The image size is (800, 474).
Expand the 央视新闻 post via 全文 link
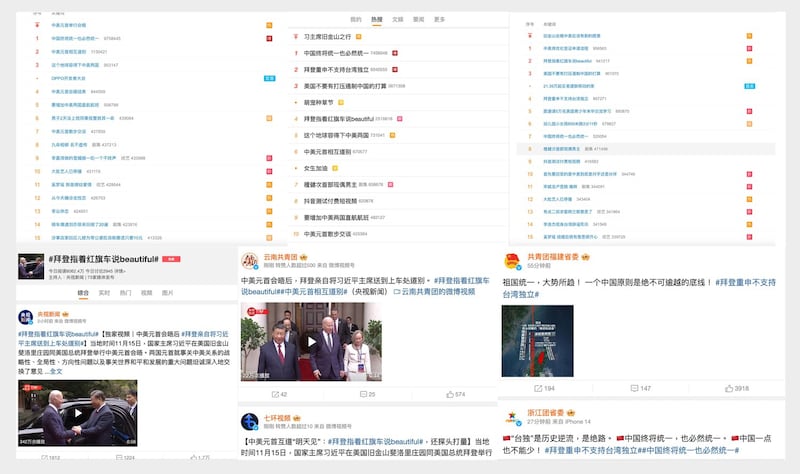coord(56,371)
